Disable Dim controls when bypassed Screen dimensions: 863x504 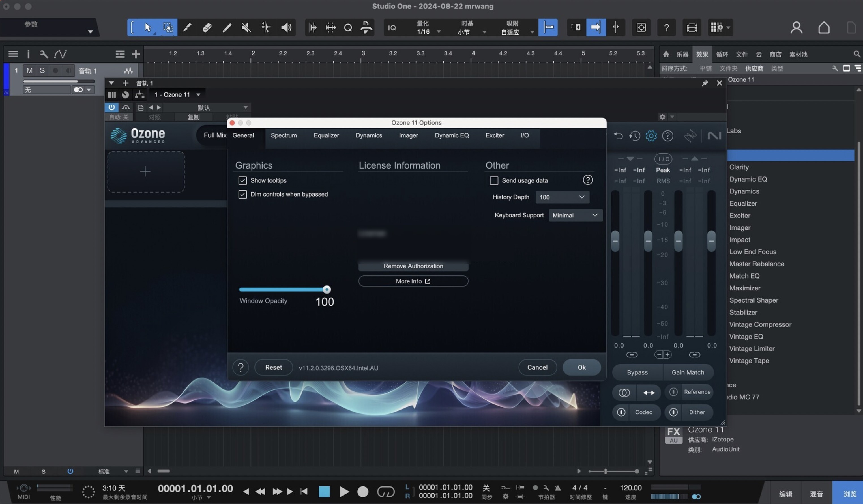point(242,194)
